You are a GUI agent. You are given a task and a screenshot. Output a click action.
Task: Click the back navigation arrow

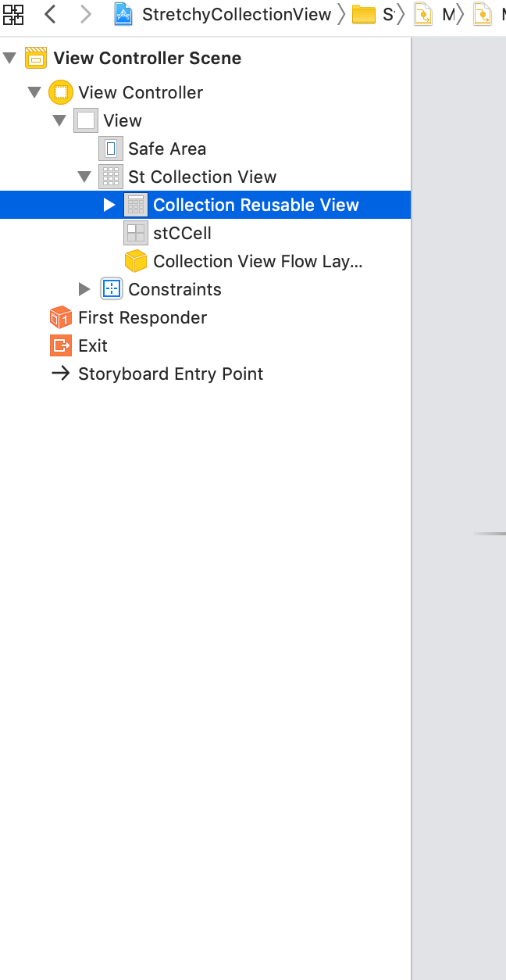[x=50, y=14]
